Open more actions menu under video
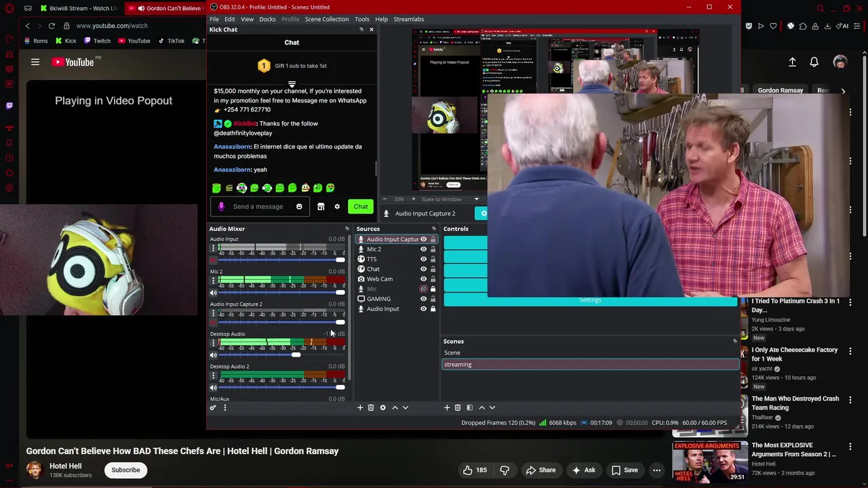The width and height of the screenshot is (868, 488). click(x=656, y=470)
